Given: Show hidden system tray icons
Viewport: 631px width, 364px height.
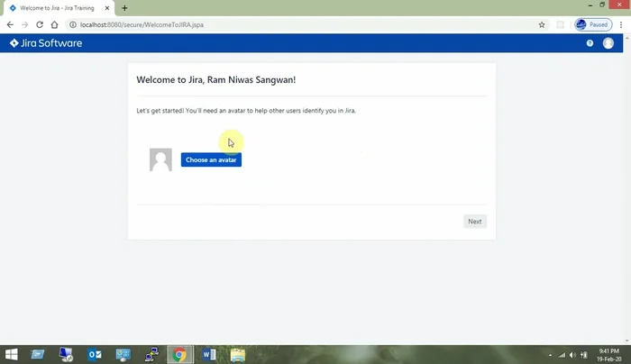Looking at the screenshot, I should point(550,355).
